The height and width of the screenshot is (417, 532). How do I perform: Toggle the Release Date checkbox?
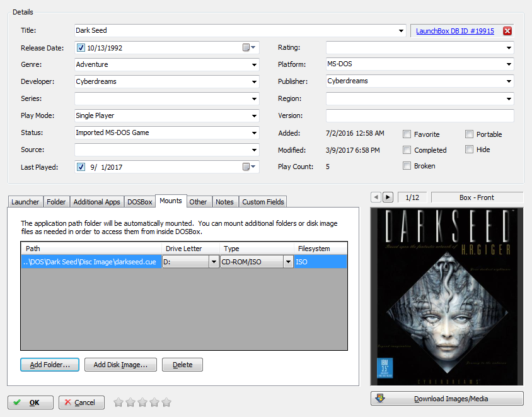[x=81, y=47]
